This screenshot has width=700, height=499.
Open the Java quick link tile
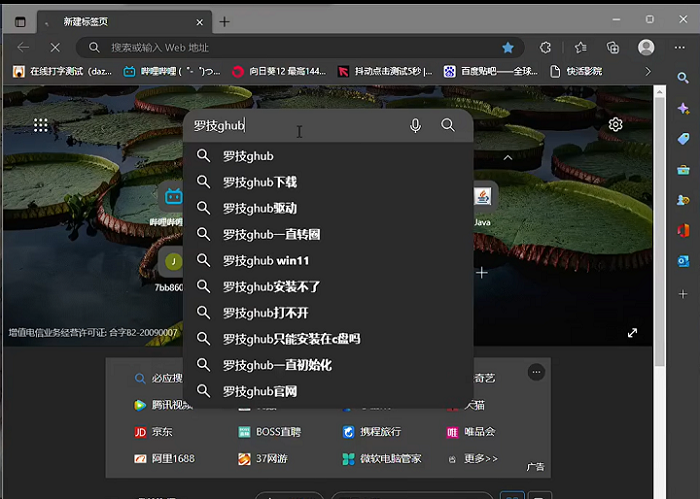(x=483, y=197)
